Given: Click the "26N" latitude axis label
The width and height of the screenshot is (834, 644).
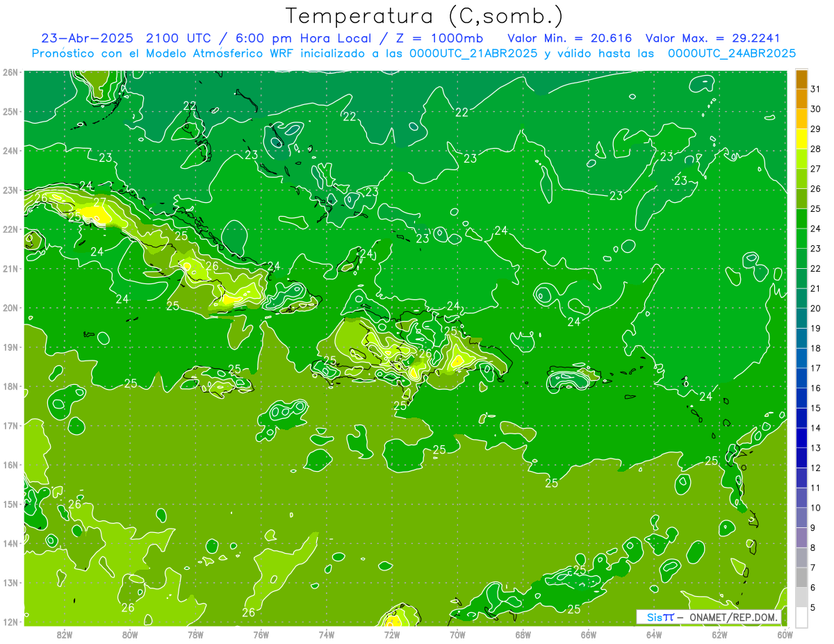Looking at the screenshot, I should pyautogui.click(x=10, y=72).
